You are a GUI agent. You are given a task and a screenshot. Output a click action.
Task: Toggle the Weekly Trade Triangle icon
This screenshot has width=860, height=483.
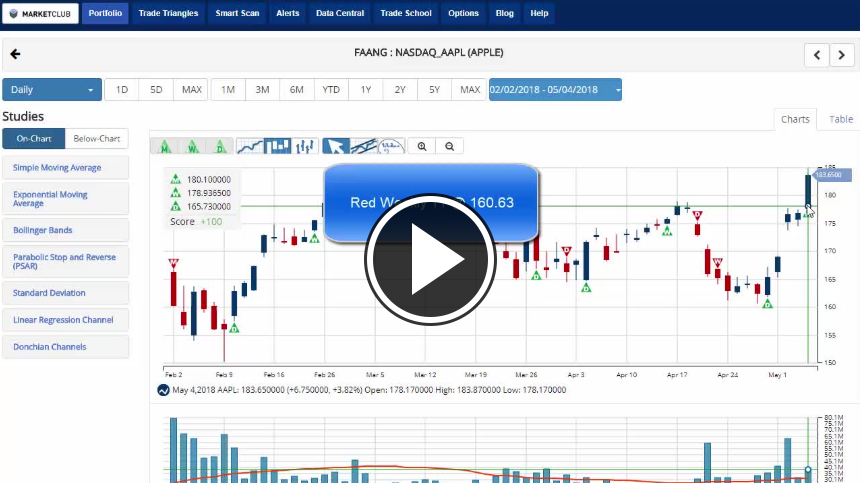click(193, 146)
